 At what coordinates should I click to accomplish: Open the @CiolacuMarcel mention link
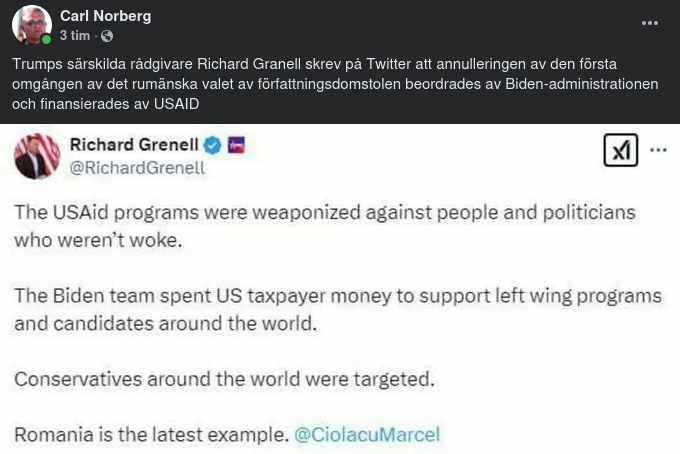coord(367,435)
